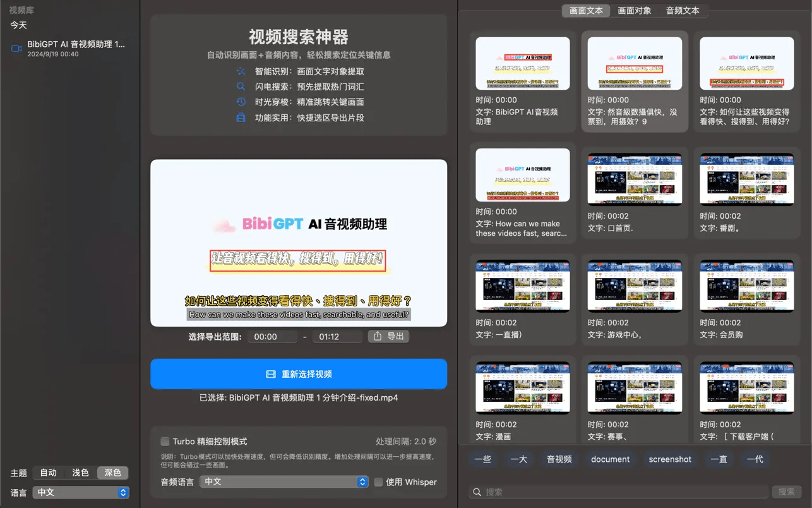812x508 pixels.
Task: Open the 语言 dropdown in sidebar
Action: (81, 492)
